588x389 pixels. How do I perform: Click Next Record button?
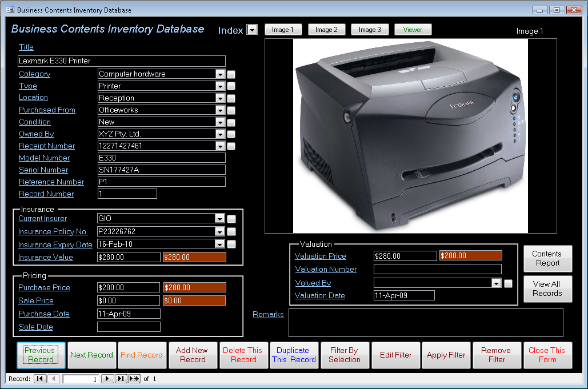click(x=92, y=355)
